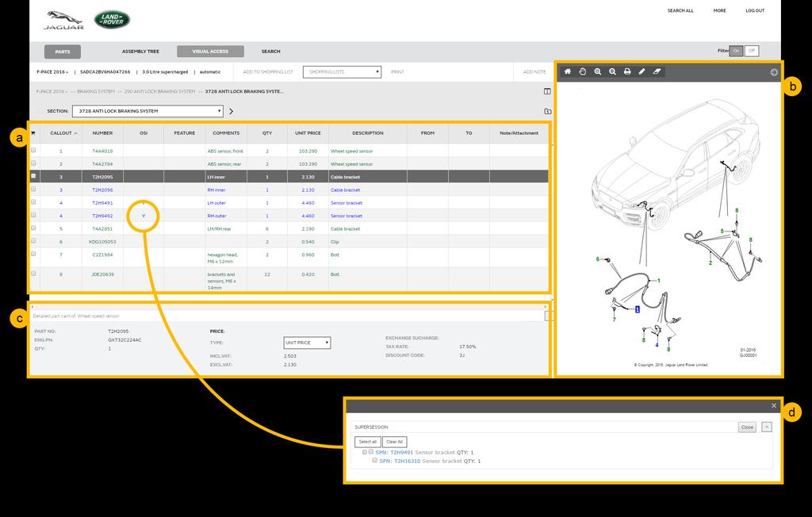Click the Close button in supersession panel
This screenshot has width=812, height=517.
747,427
